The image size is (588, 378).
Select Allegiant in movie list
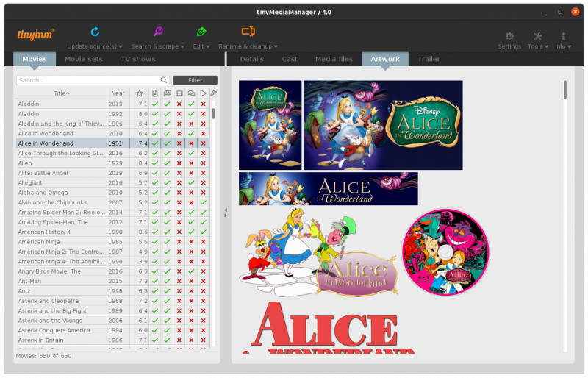tap(113, 182)
